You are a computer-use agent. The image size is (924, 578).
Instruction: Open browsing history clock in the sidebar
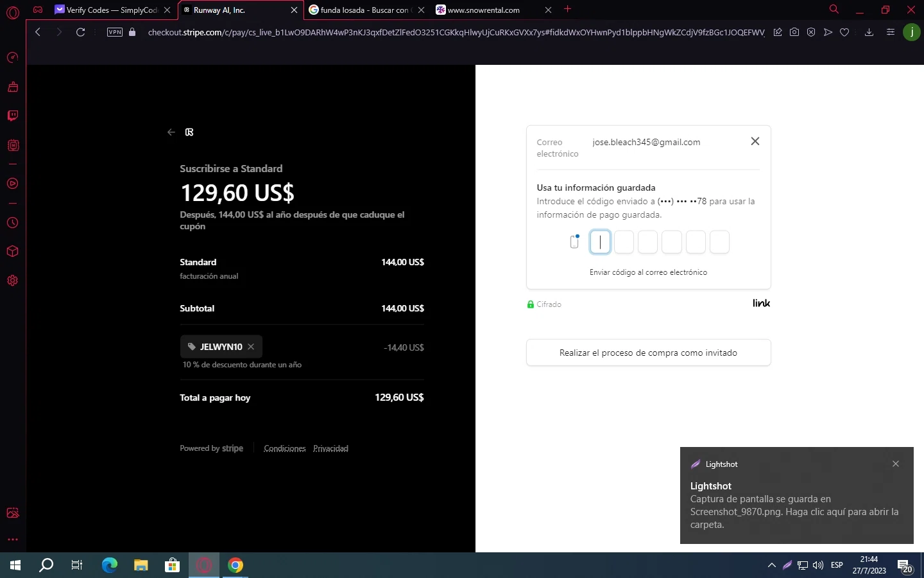12,223
